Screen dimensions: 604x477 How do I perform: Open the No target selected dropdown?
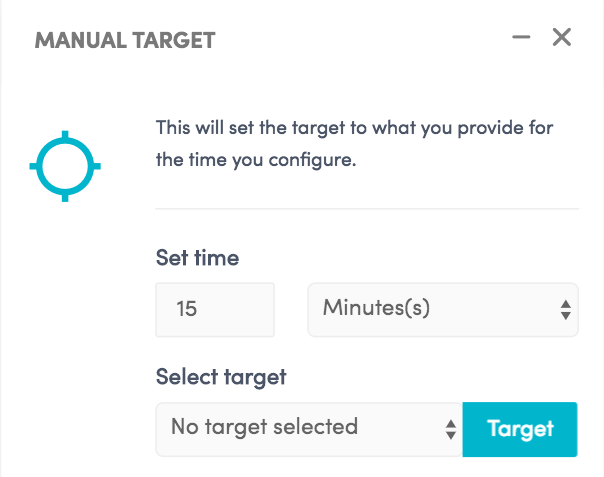click(x=309, y=429)
